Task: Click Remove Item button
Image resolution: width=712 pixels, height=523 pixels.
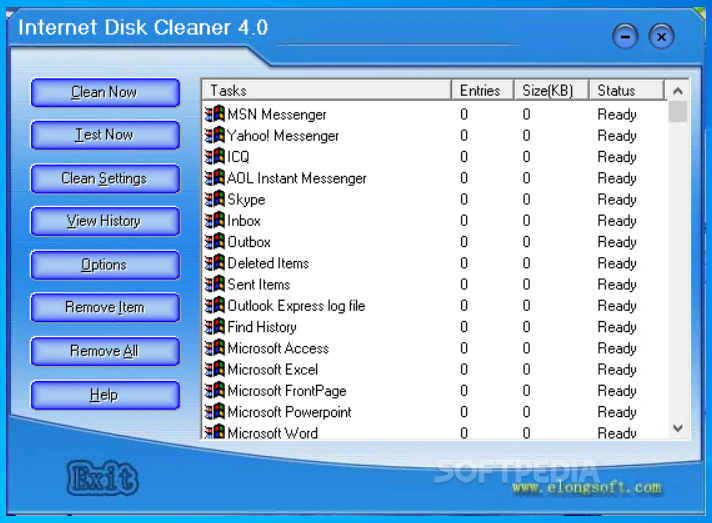Action: (105, 307)
